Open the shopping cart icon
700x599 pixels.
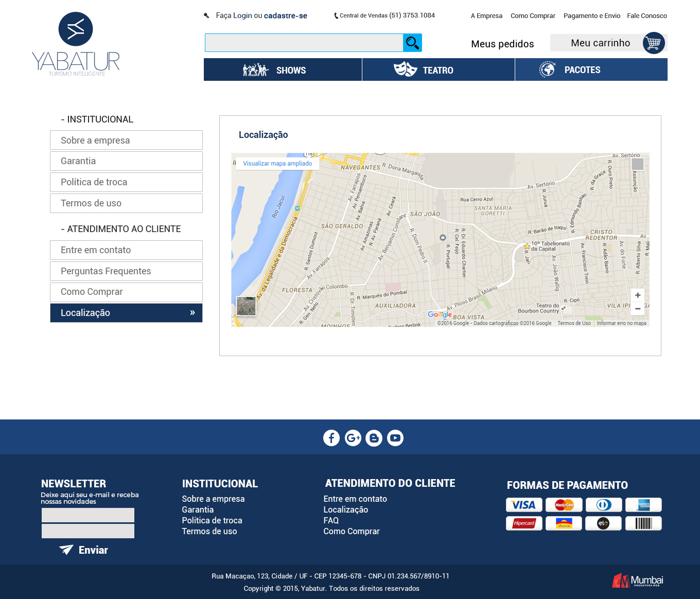click(x=653, y=43)
